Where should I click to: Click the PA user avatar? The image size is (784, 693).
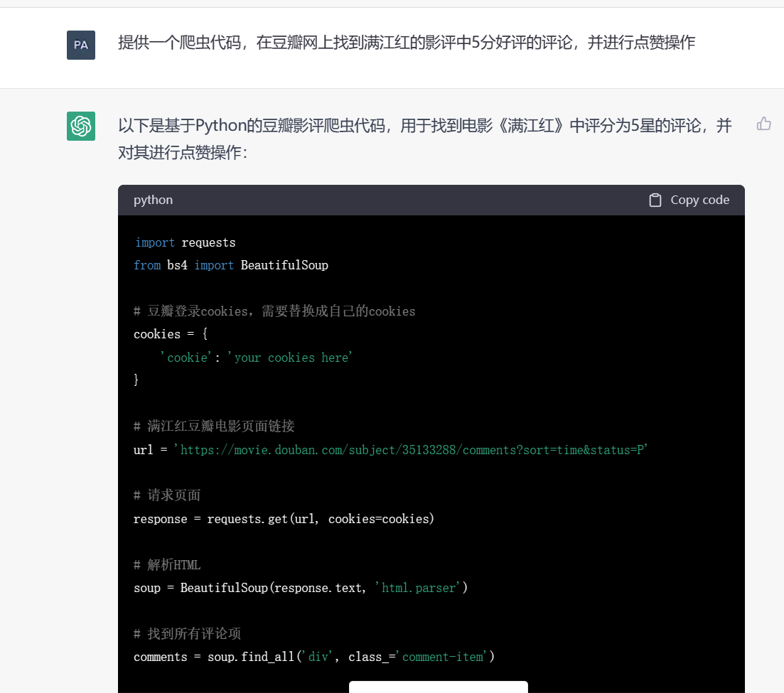click(81, 45)
